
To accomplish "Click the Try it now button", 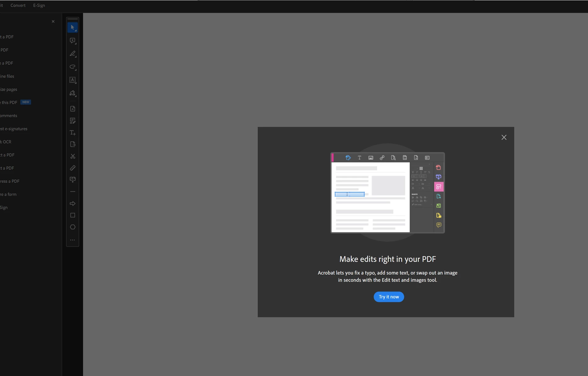I will pos(389,297).
